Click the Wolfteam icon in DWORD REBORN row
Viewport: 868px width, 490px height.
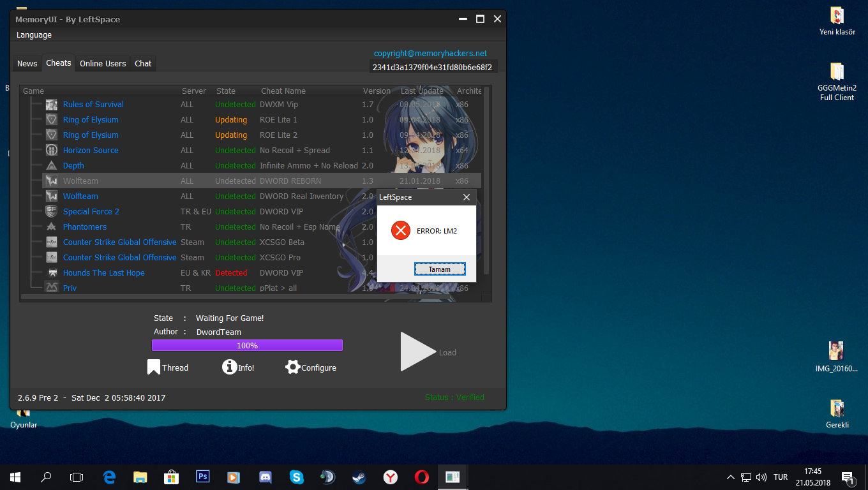[x=52, y=181]
